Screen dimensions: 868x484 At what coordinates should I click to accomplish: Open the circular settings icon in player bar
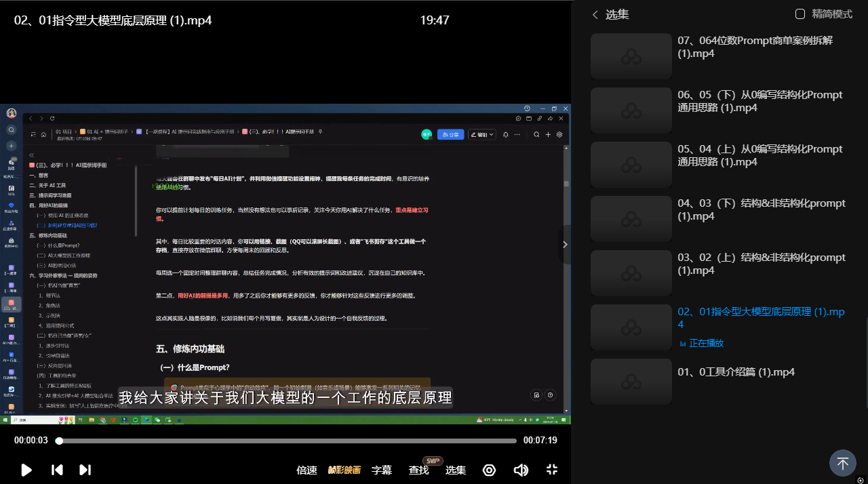tap(489, 470)
